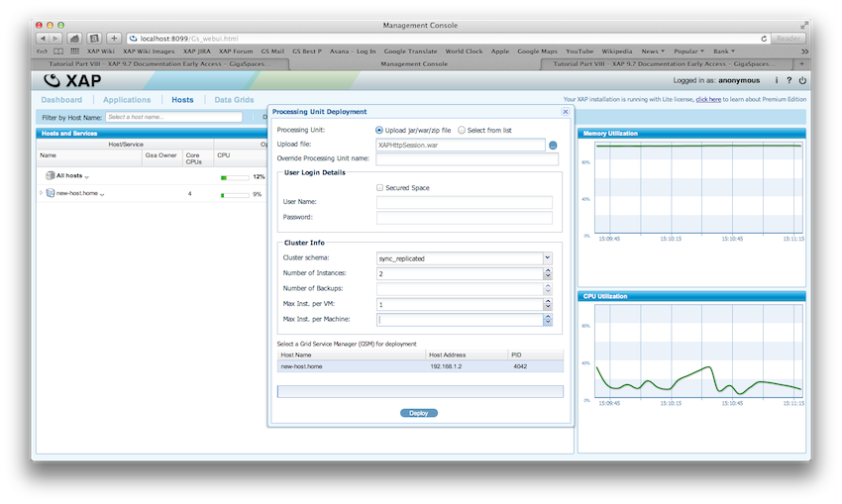Viewport: 842px width, 504px height.
Task: Close the Processing Unit Deployment dialog
Action: (x=566, y=112)
